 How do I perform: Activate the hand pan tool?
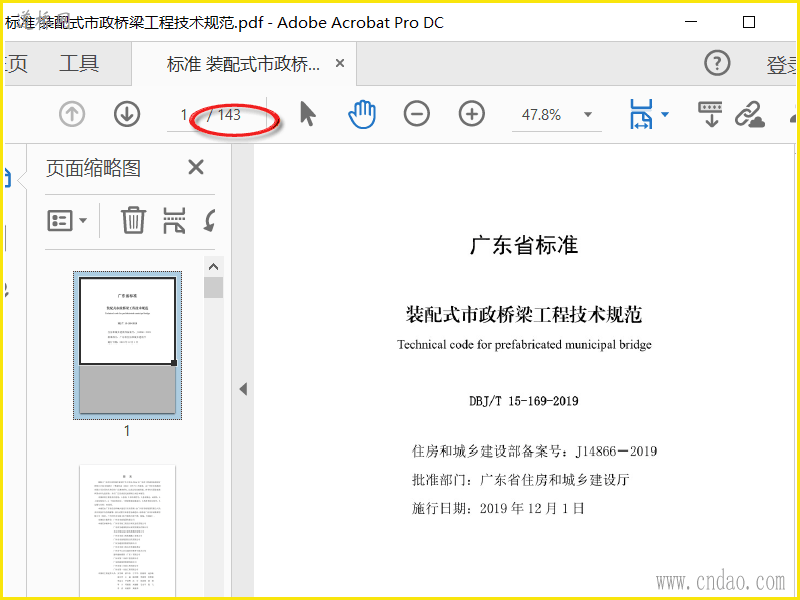coord(362,114)
